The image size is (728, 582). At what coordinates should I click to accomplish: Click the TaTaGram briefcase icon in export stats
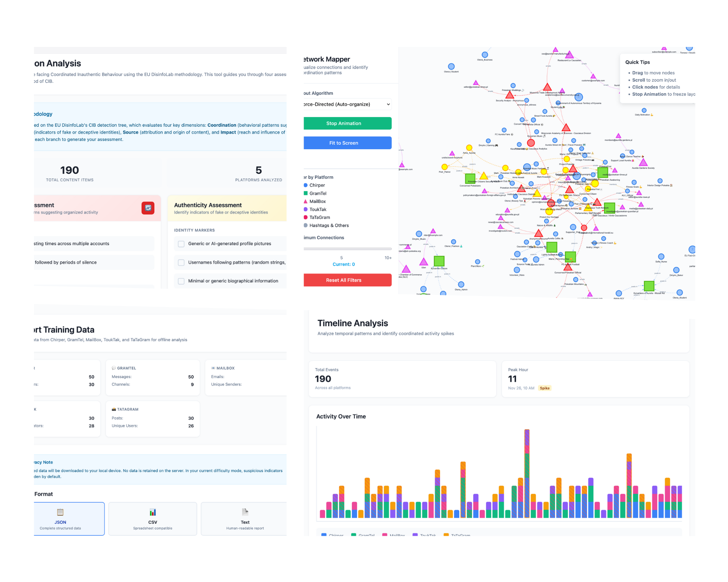pos(114,409)
